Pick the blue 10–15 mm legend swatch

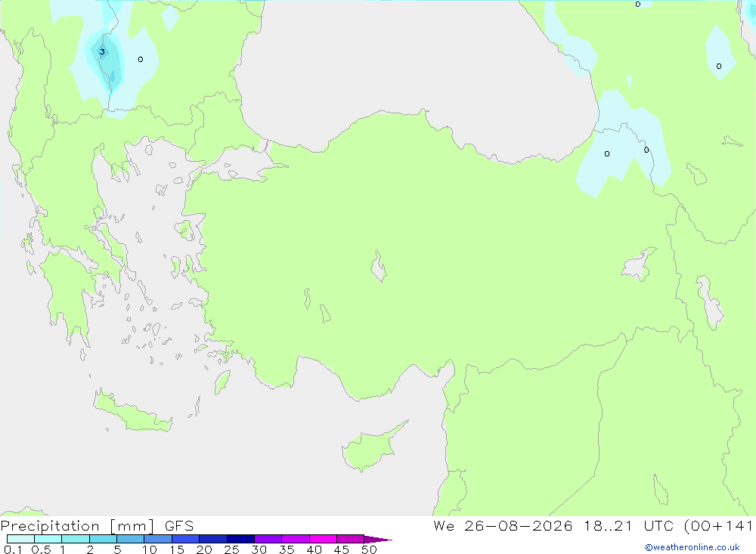[158, 539]
